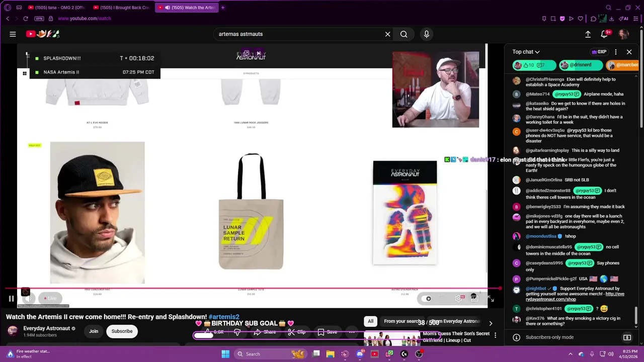This screenshot has height=362, width=644.
Task: Clear the search box text
Action: click(x=387, y=34)
